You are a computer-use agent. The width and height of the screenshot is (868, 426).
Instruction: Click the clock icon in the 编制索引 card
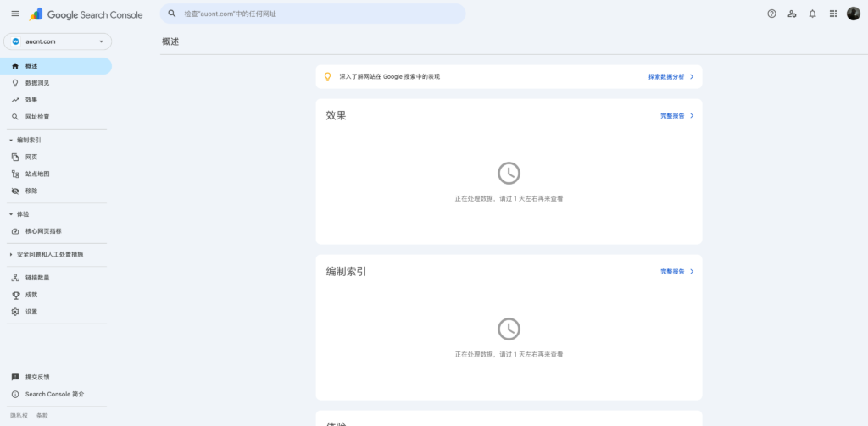tap(509, 329)
